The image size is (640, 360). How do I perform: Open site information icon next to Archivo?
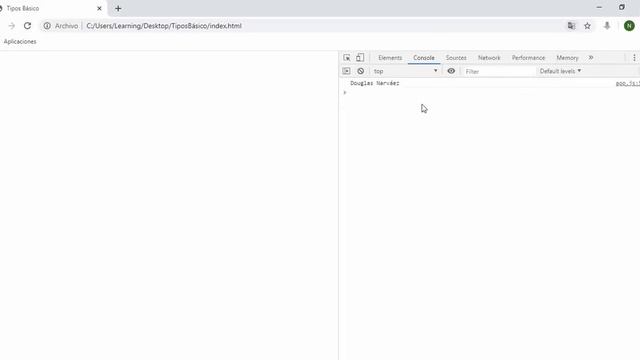tap(47, 26)
